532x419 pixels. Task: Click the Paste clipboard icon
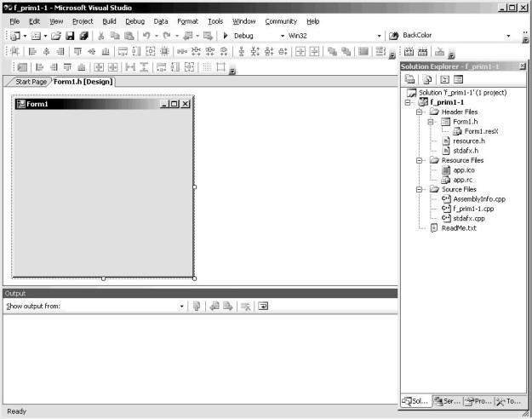129,36
